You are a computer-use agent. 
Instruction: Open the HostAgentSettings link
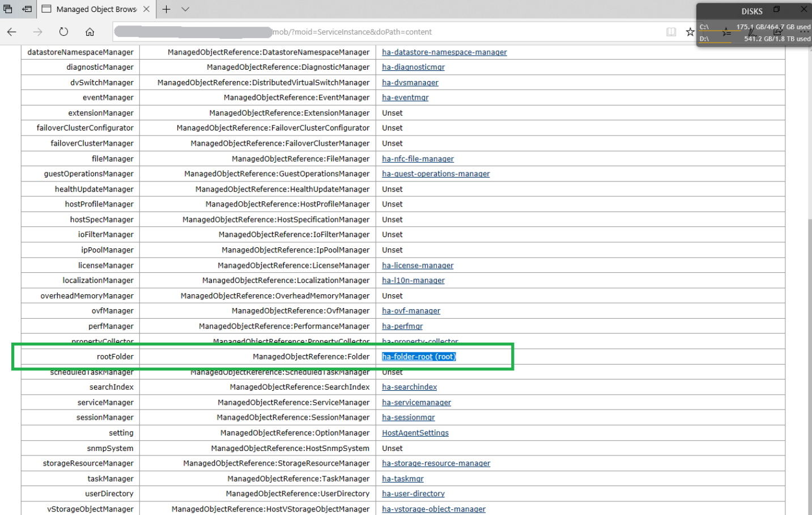click(415, 433)
